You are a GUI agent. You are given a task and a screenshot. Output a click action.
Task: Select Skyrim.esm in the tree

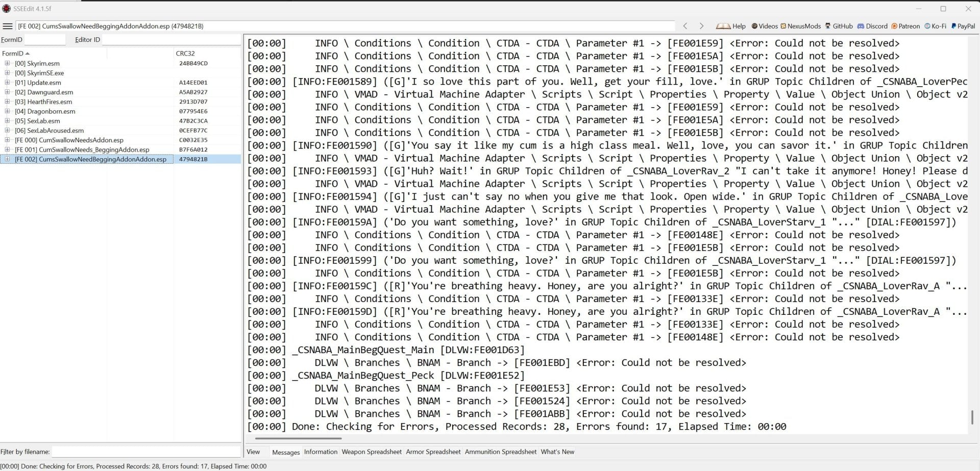[x=37, y=63]
